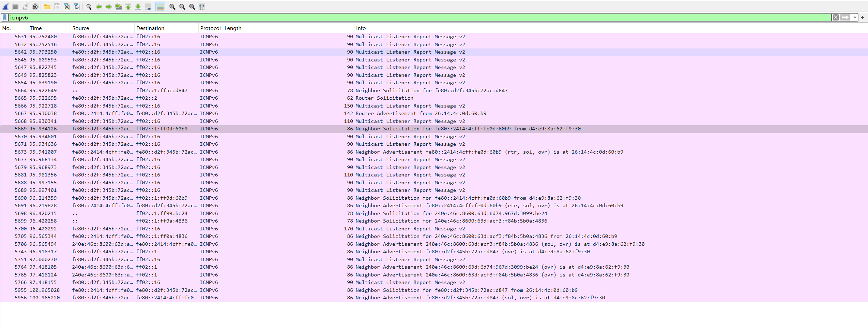Sort by the Destination column header
The height and width of the screenshot is (328, 868).
[166, 28]
